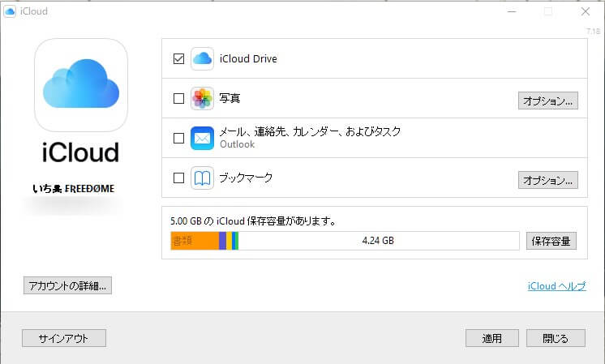
Task: Click the orange 書類 storage segment
Action: (x=194, y=241)
